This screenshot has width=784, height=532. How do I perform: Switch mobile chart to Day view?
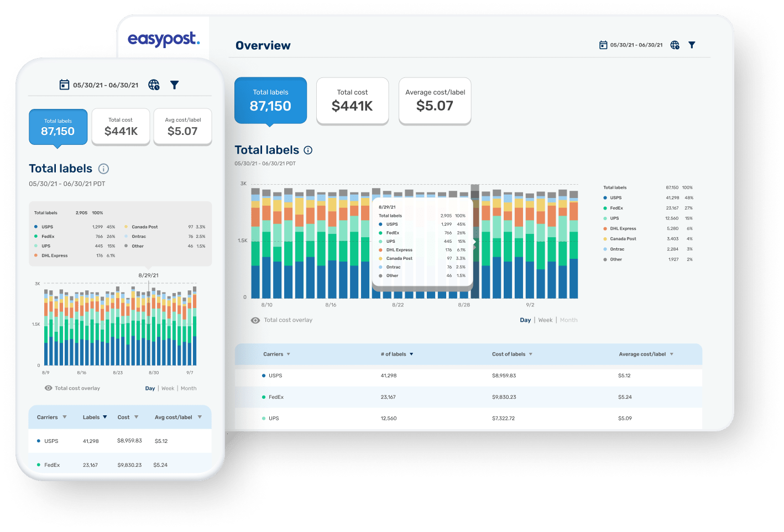click(x=150, y=388)
